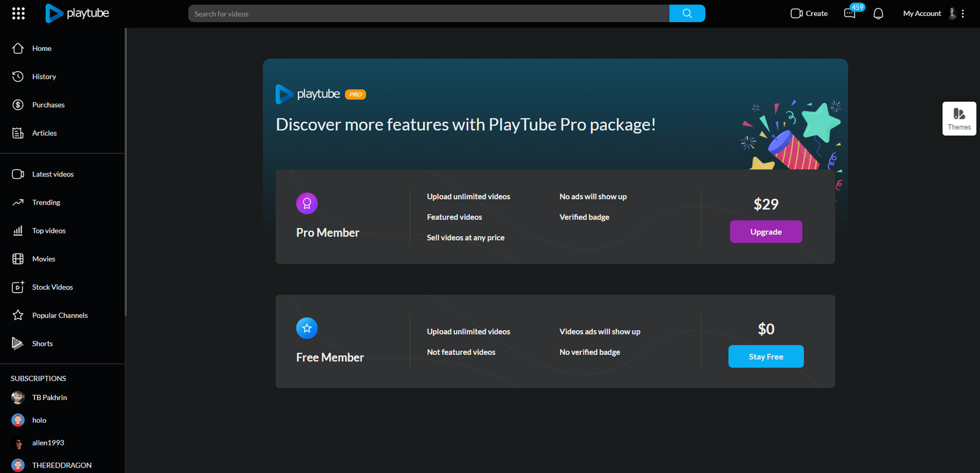
Task: Open the apps grid menu icon
Action: coord(18,13)
